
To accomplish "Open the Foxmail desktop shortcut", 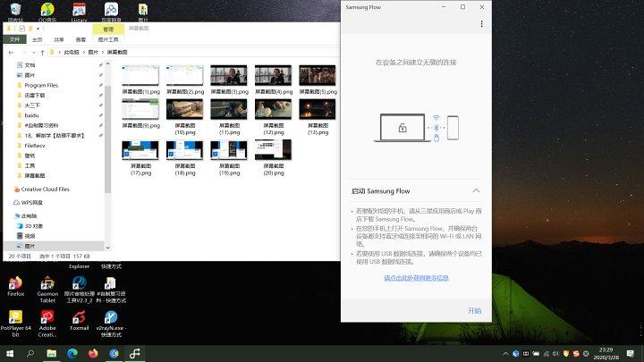I will coord(79,319).
